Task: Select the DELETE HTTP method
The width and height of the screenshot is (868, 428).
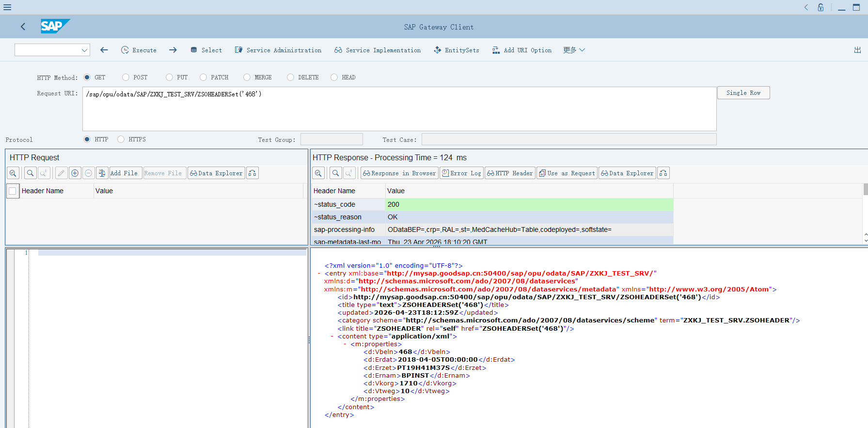Action: 290,77
